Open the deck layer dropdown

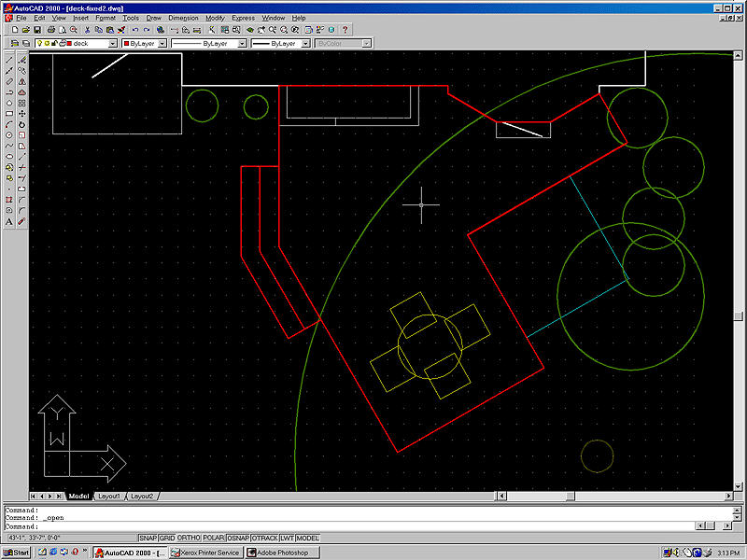113,43
